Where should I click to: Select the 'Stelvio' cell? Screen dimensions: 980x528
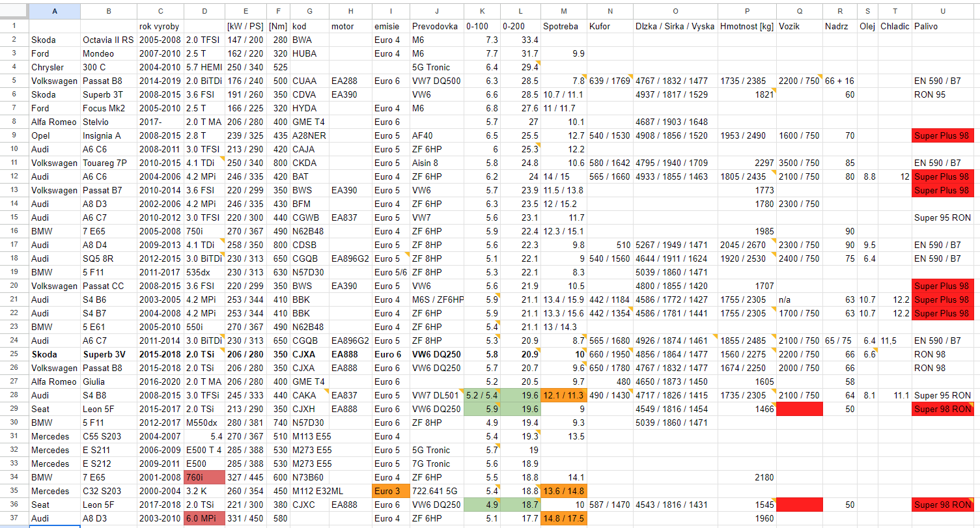[109, 122]
